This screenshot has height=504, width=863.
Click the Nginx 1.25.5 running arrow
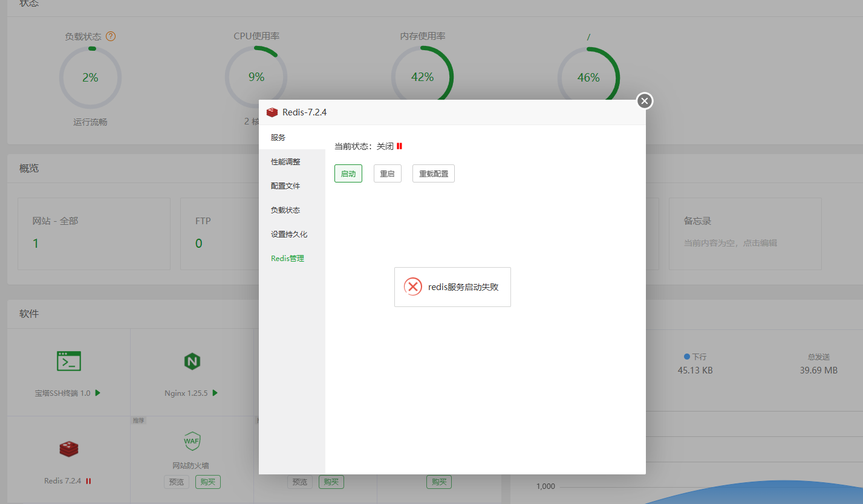coord(215,393)
